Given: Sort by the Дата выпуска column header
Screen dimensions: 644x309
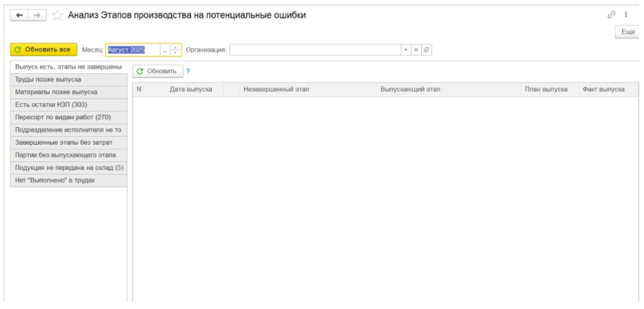Looking at the screenshot, I should 195,90.
